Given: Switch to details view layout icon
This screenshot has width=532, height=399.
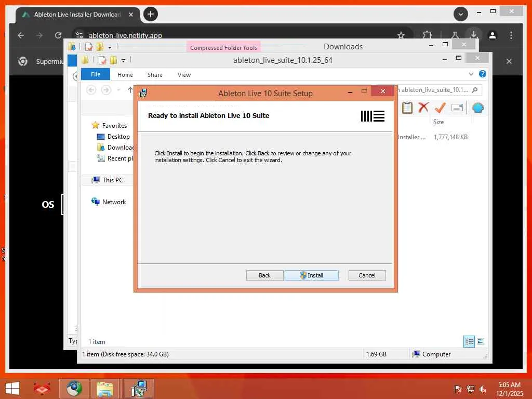Looking at the screenshot, I should pyautogui.click(x=469, y=341).
